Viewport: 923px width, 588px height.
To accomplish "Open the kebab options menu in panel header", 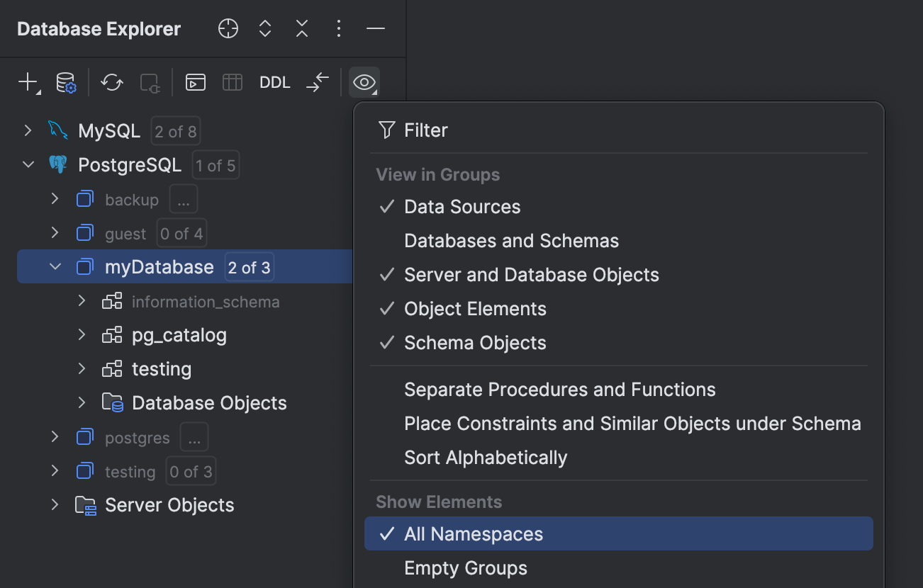I will point(338,29).
